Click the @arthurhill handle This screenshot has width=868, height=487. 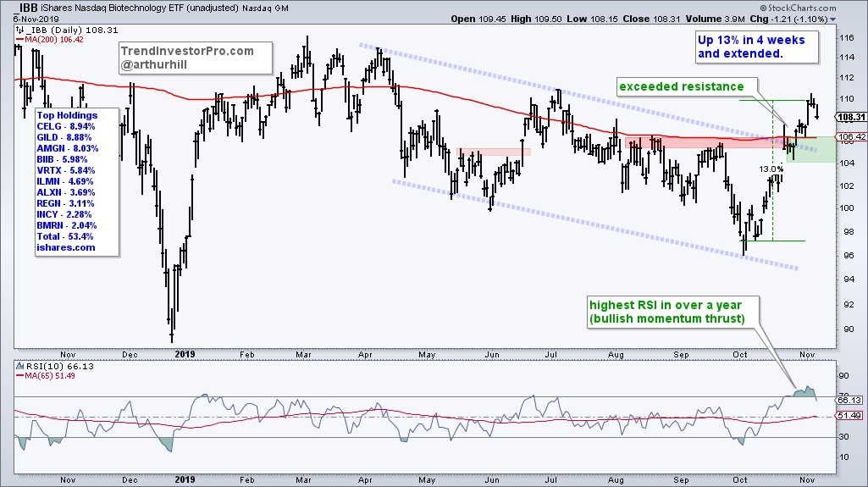point(154,64)
